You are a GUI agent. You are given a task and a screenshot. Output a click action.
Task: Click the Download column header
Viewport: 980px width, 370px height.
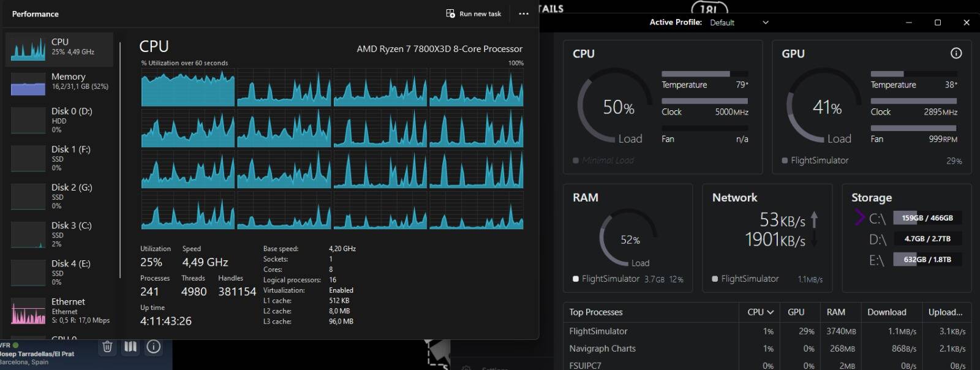pos(886,312)
